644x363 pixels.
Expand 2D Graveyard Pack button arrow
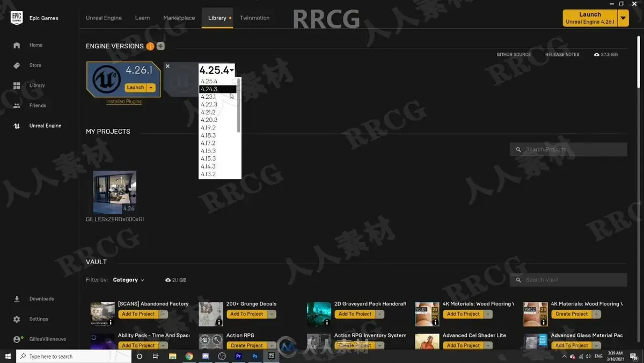[x=380, y=314]
